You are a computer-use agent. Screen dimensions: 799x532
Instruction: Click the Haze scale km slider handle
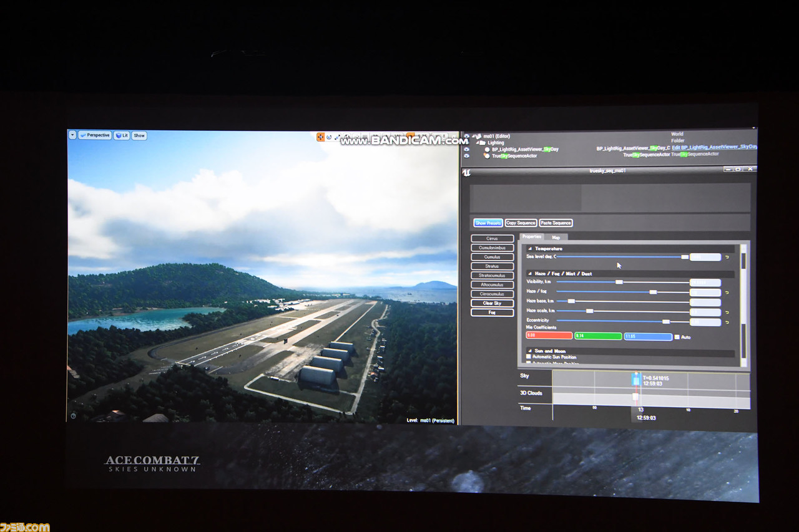[x=589, y=311]
